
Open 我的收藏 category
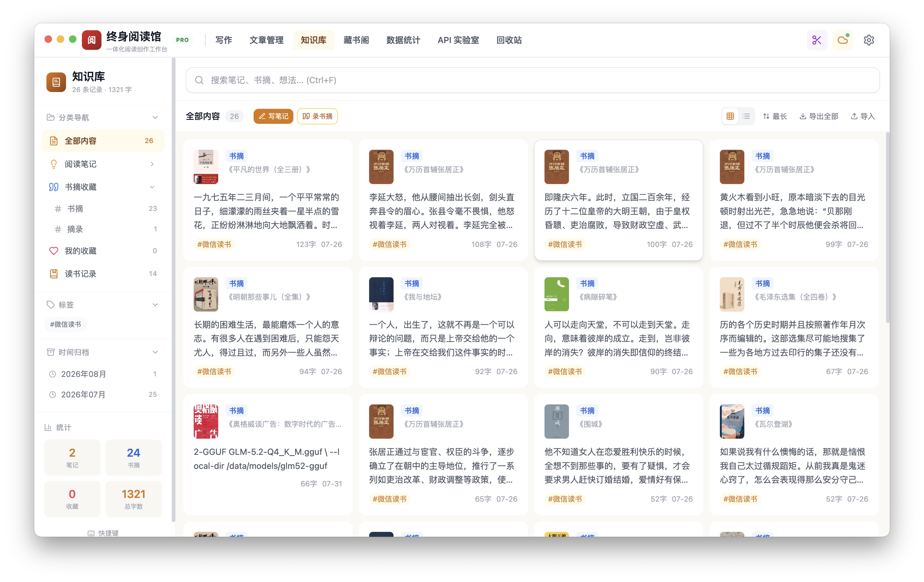tap(103, 251)
